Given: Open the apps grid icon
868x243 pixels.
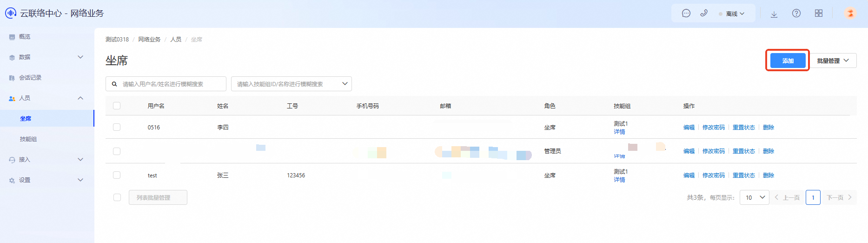Looking at the screenshot, I should tap(819, 13).
